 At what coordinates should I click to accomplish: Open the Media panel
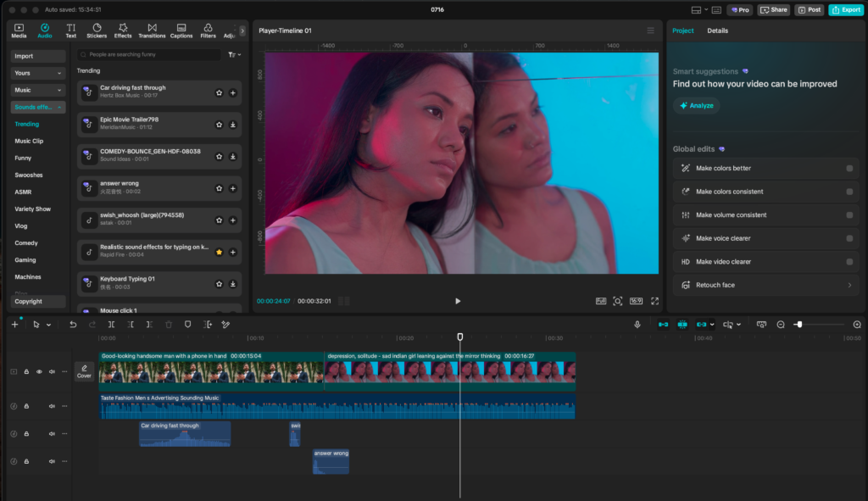tap(19, 31)
